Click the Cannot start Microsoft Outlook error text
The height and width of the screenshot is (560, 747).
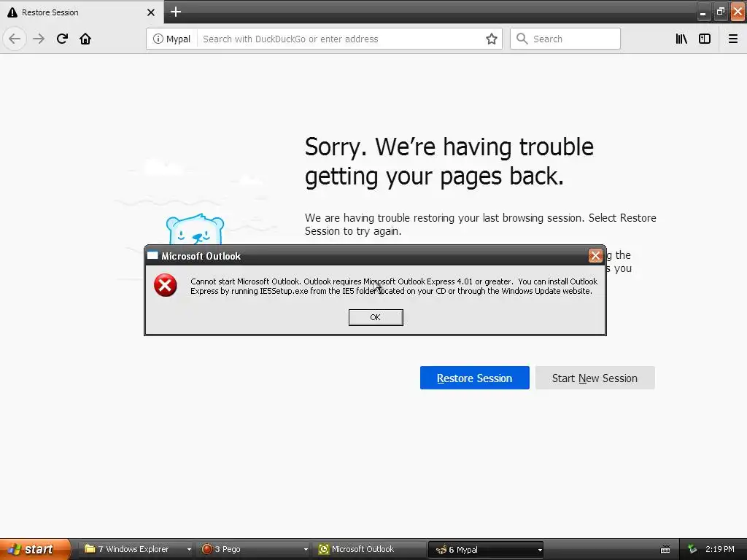393,286
